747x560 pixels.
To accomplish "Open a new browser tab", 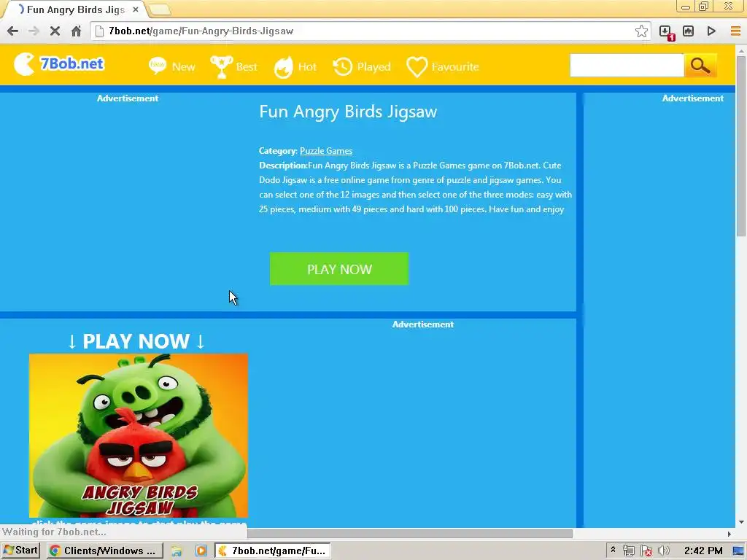I will tap(159, 9).
